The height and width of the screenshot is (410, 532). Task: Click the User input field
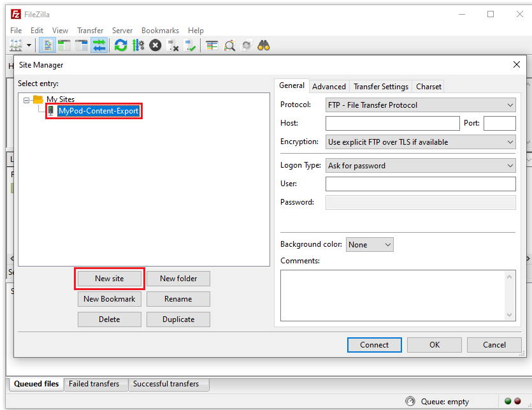421,184
